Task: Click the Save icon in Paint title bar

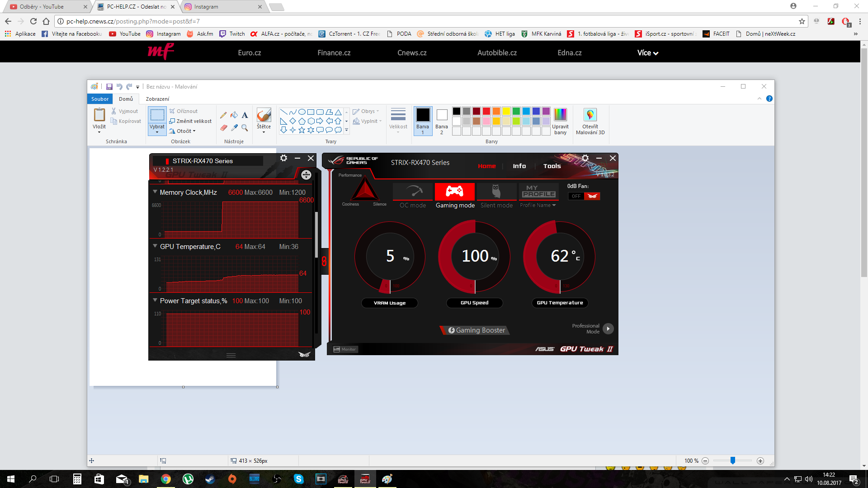Action: (x=109, y=87)
